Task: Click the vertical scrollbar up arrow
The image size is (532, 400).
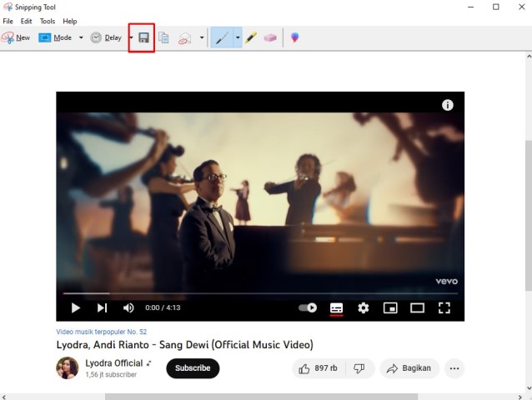Action: 529,57
